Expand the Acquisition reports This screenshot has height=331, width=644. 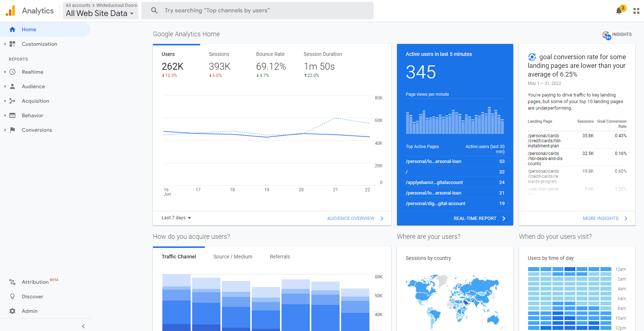[5, 101]
